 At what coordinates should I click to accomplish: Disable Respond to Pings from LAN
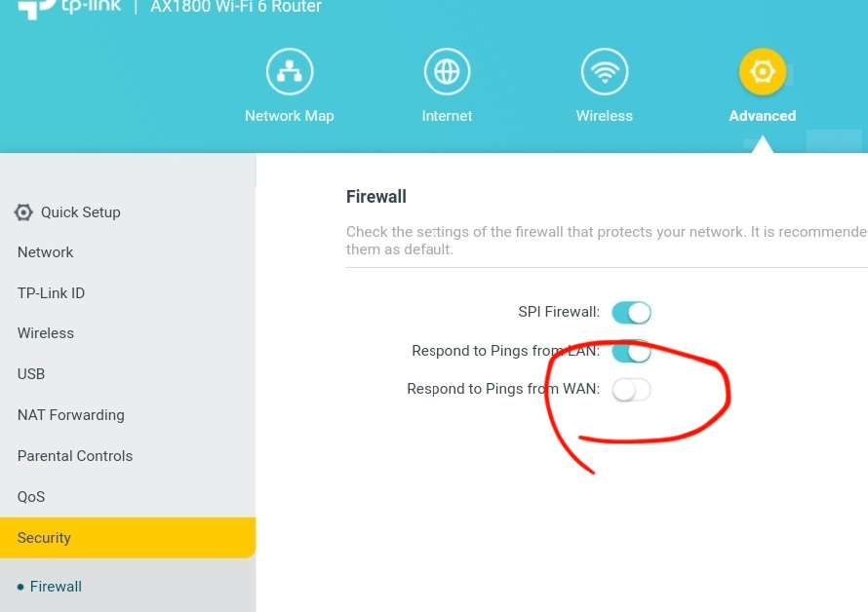coord(631,352)
